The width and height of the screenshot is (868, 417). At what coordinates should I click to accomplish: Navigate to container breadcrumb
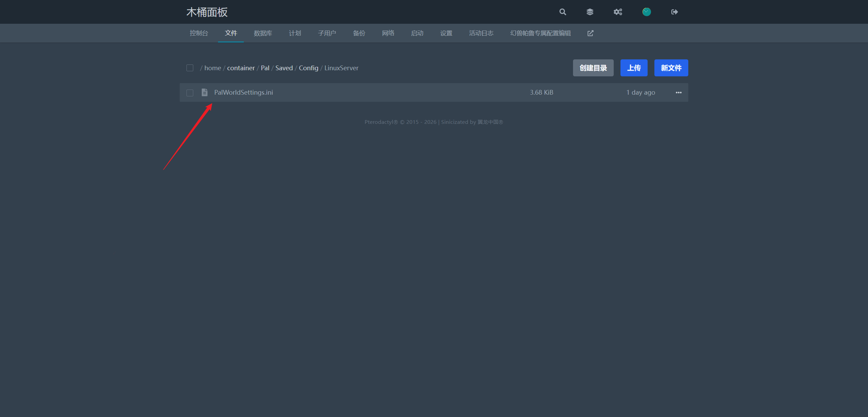241,68
